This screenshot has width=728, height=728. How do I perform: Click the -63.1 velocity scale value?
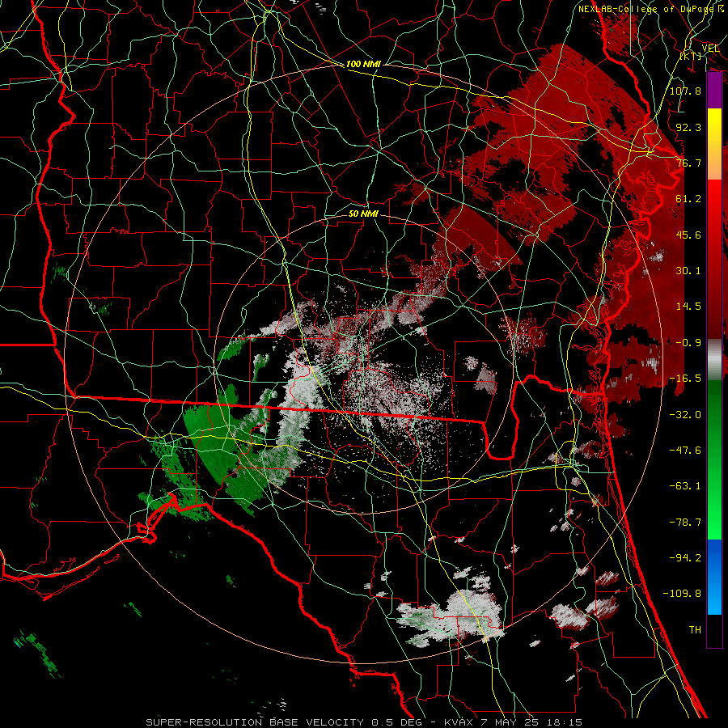tap(685, 486)
